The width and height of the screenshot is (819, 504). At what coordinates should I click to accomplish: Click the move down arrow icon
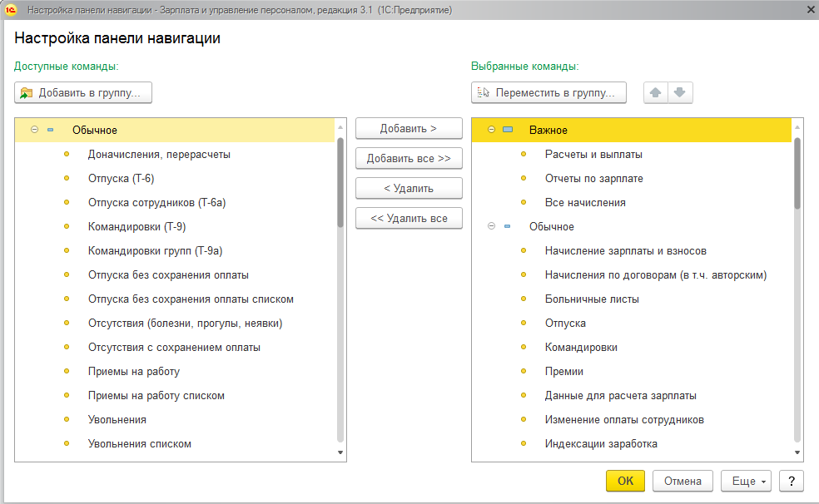tap(680, 93)
